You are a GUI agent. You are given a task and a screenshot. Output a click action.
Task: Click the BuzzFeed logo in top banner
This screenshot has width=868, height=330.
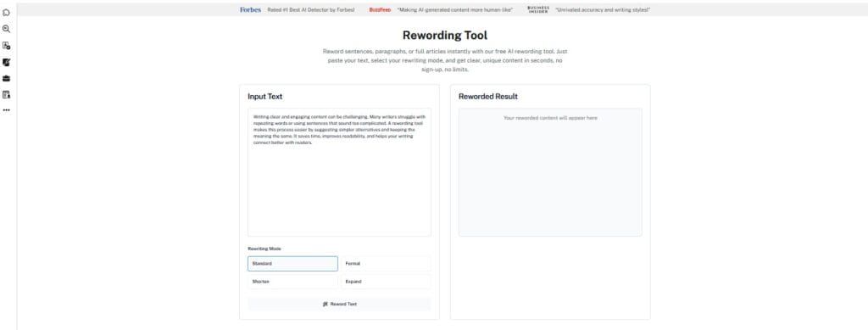[380, 10]
